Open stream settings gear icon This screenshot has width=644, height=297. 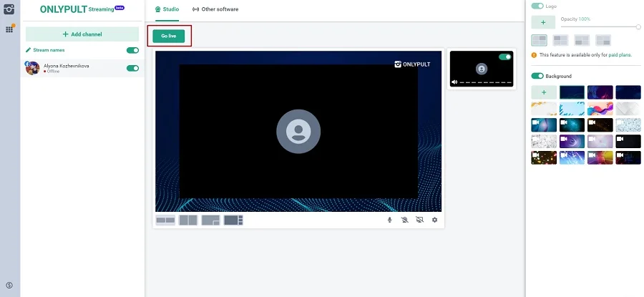[x=434, y=220]
